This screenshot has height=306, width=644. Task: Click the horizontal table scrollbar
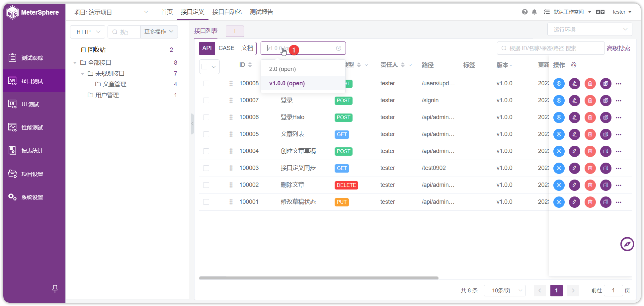point(319,278)
